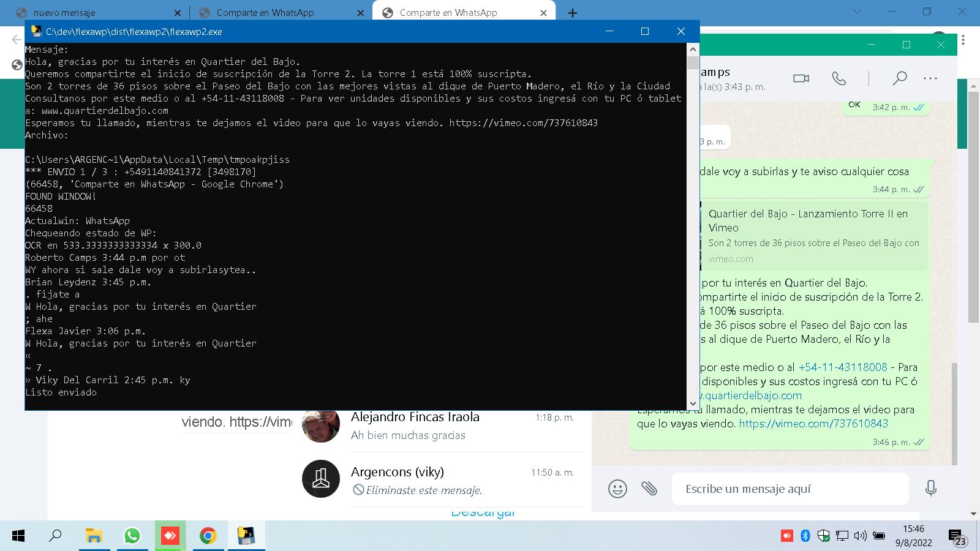Close the 'nuevo mensaje' Chrome tab
The height and width of the screenshot is (551, 980).
(178, 13)
